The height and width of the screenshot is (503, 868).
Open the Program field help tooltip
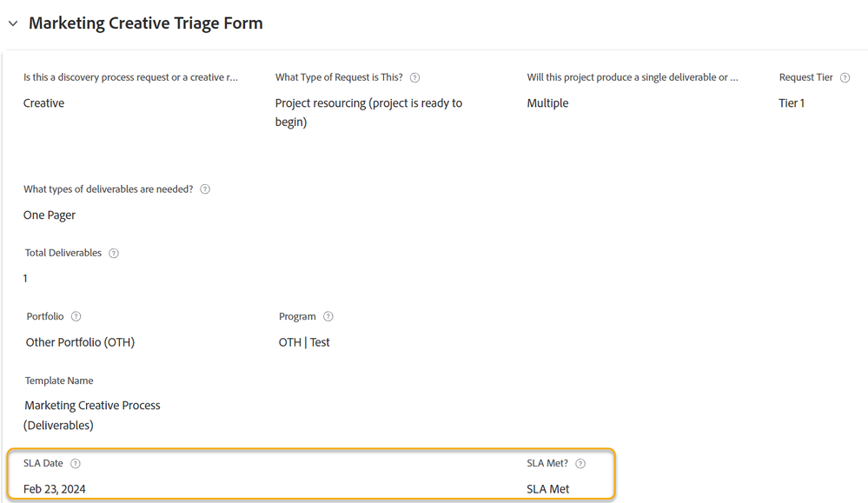[328, 316]
